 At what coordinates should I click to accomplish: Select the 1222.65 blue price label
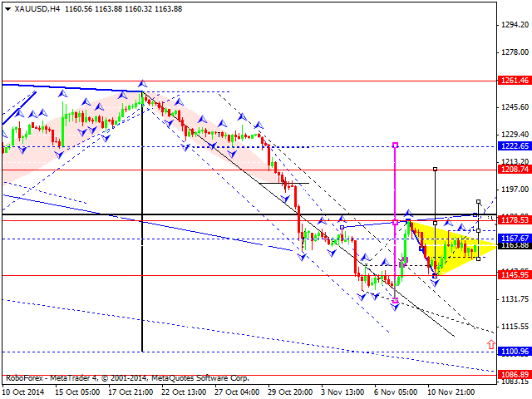515,146
